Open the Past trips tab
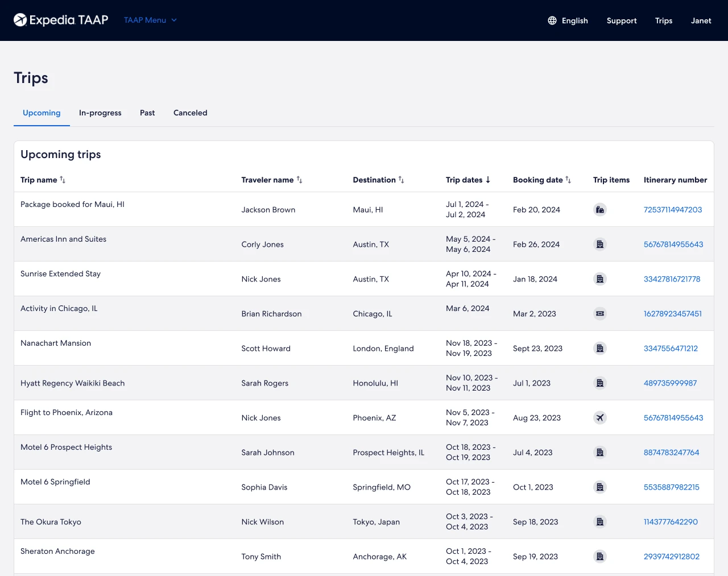The height and width of the screenshot is (576, 728). [147, 113]
